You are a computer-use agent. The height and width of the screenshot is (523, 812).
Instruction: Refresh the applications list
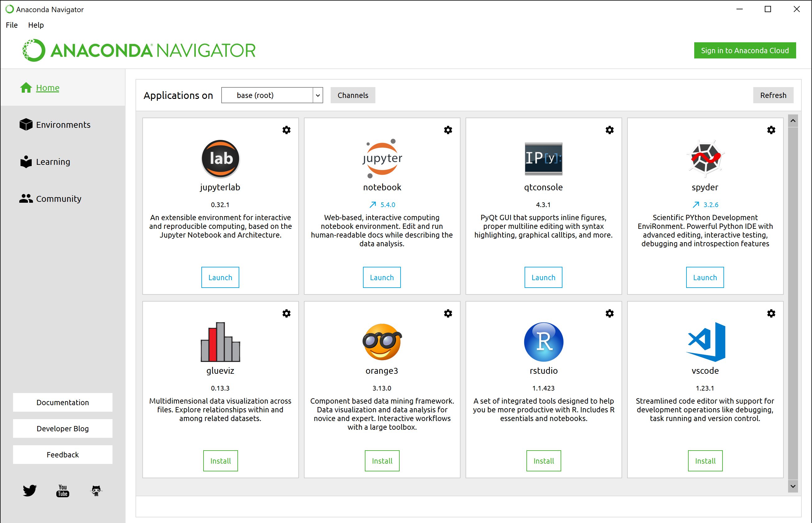(x=773, y=95)
